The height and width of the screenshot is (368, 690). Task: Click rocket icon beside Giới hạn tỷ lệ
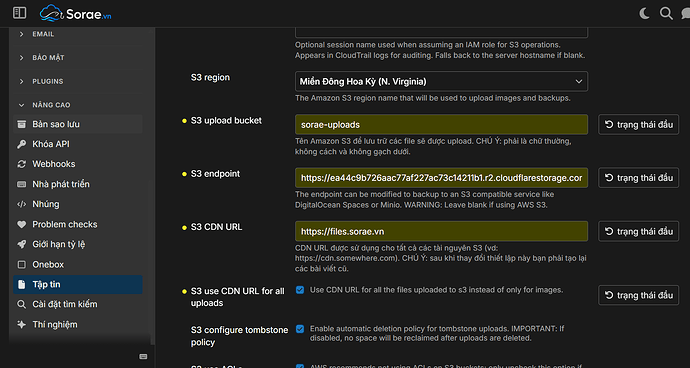click(21, 245)
